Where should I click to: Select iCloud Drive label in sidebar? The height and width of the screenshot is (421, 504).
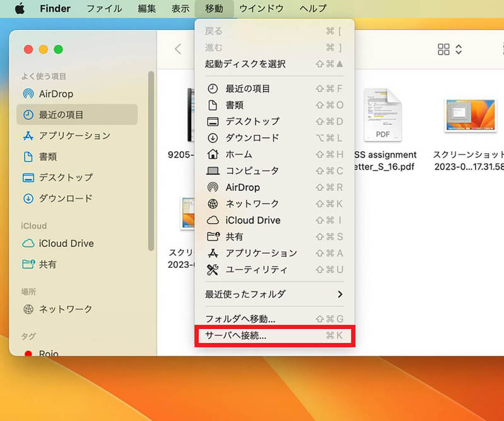coord(66,243)
